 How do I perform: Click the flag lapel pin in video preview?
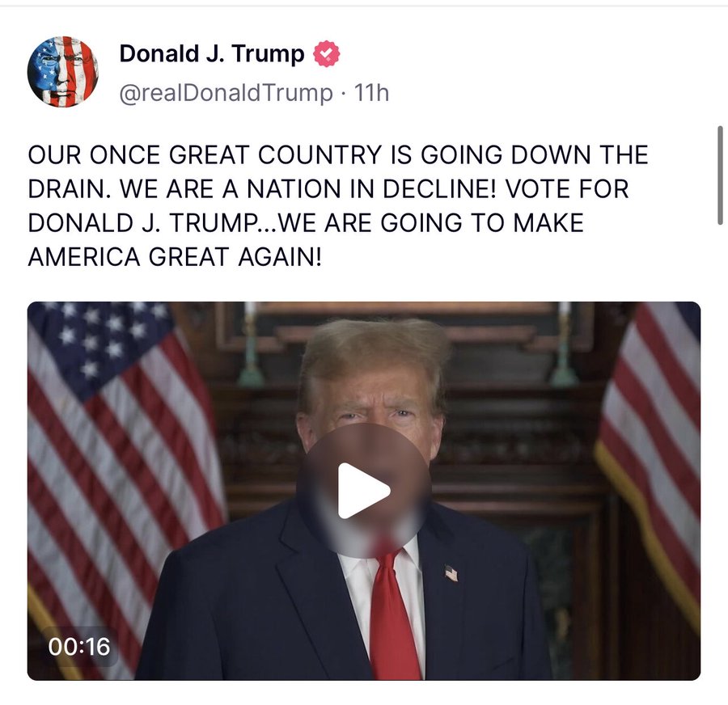click(x=451, y=573)
